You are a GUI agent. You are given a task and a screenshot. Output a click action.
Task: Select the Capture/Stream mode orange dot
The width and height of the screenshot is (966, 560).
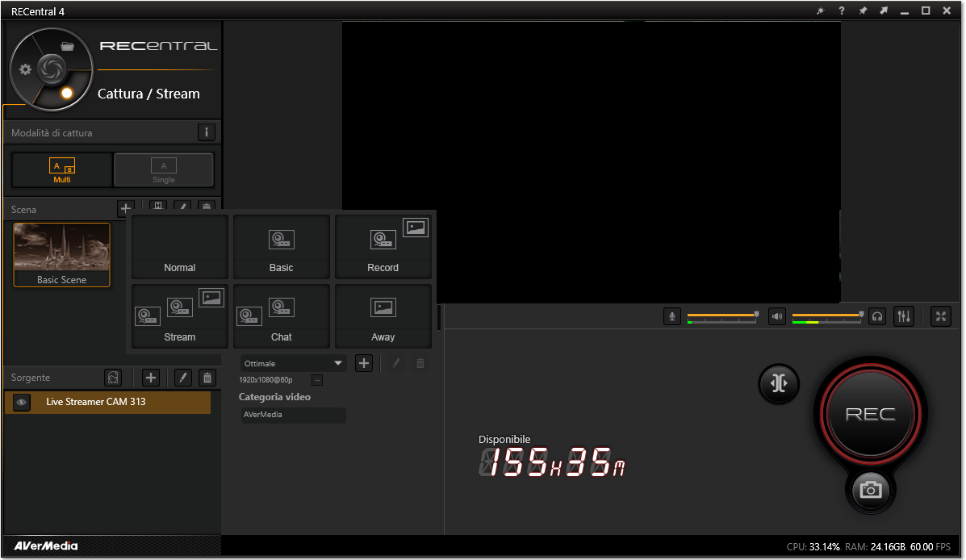click(x=66, y=93)
